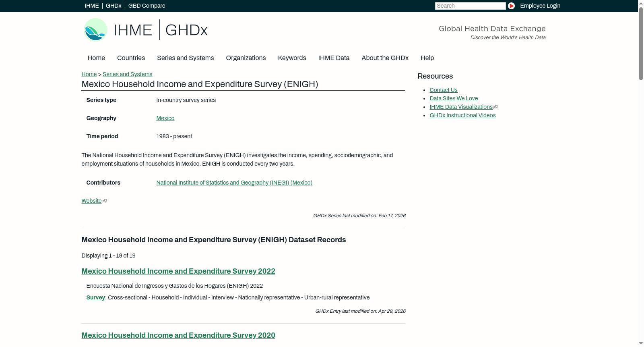Screen dimensions: 644x347
Task: Open IHME Data Visualizations link
Action: click(x=461, y=107)
